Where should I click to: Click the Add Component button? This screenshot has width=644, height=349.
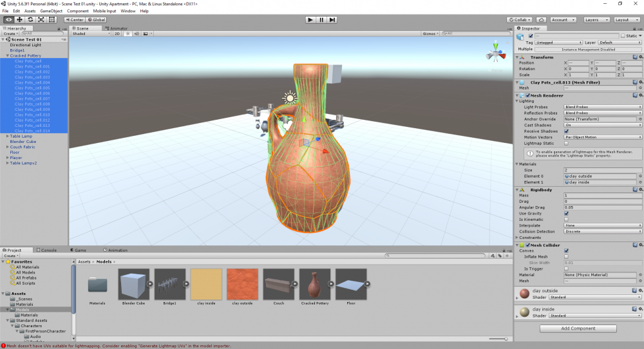pos(578,328)
